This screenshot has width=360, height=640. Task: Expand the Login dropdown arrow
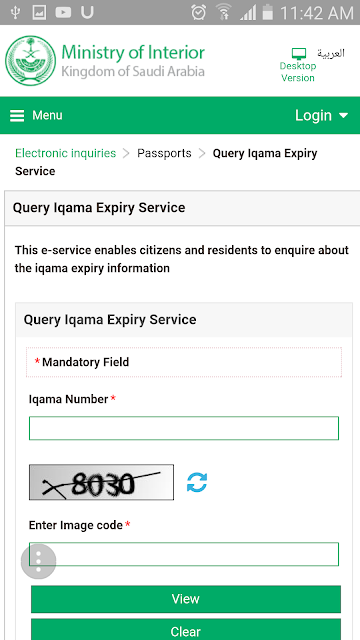click(x=343, y=116)
